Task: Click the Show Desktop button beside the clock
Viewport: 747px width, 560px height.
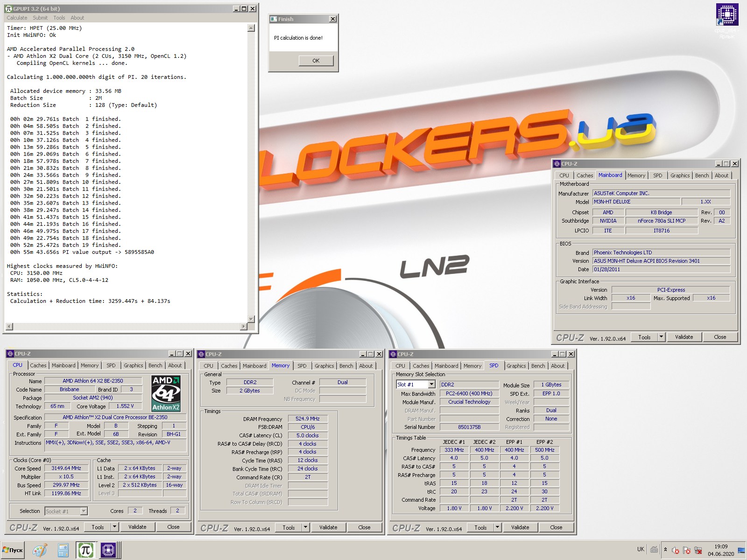Action: click(742, 550)
